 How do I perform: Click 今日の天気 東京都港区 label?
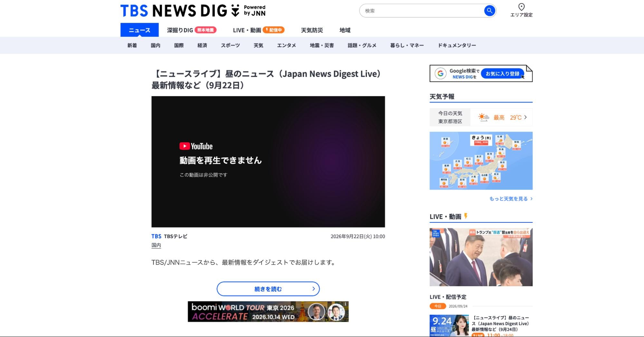[x=450, y=117]
